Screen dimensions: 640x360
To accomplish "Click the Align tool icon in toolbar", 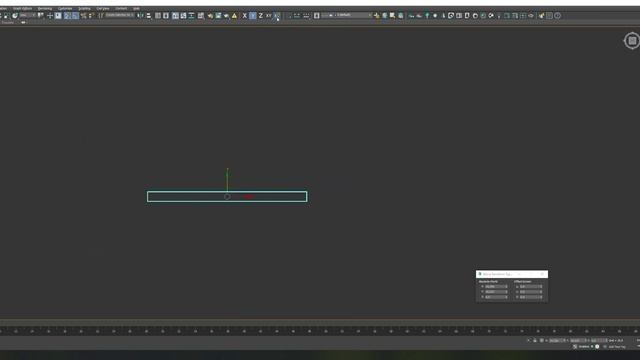I will 149,16.
